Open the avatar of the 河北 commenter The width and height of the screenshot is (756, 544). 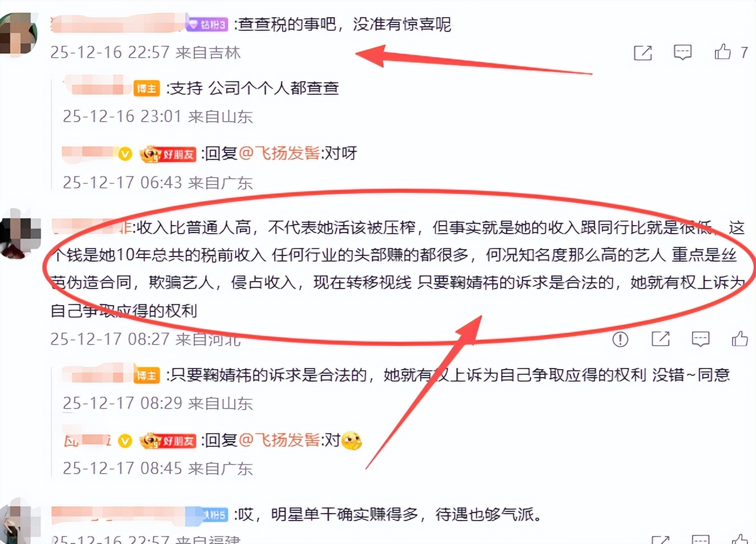(x=21, y=233)
